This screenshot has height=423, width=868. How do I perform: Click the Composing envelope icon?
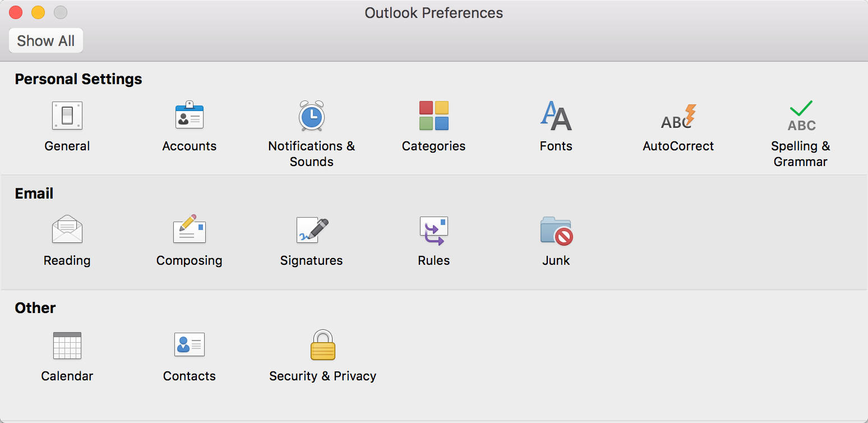[x=189, y=229]
